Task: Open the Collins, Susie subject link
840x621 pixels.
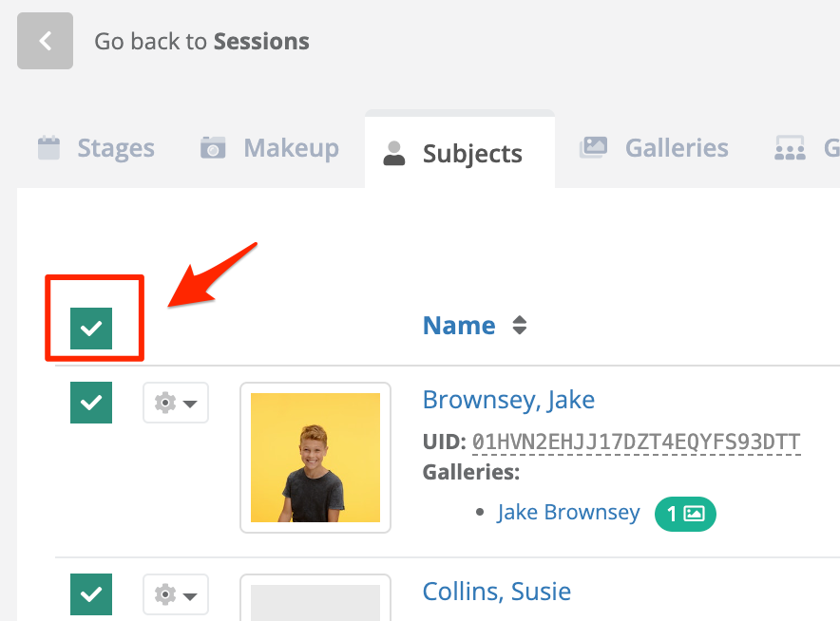Action: [497, 592]
